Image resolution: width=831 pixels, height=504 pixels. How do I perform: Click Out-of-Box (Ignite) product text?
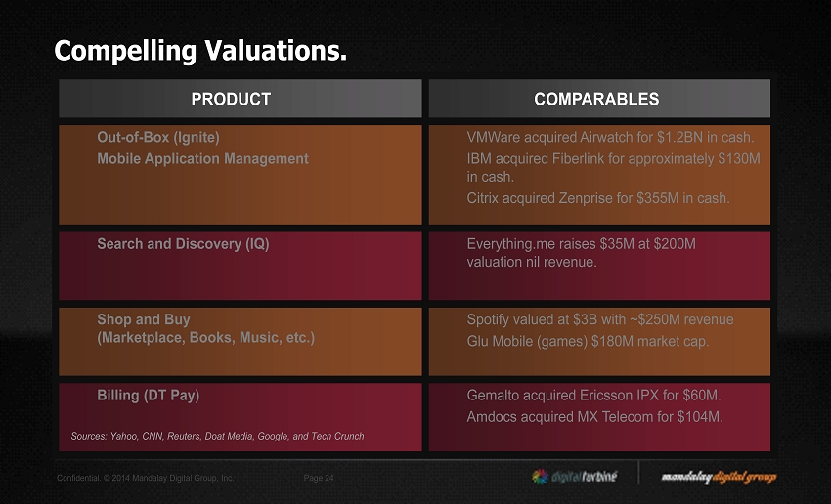[x=157, y=137]
